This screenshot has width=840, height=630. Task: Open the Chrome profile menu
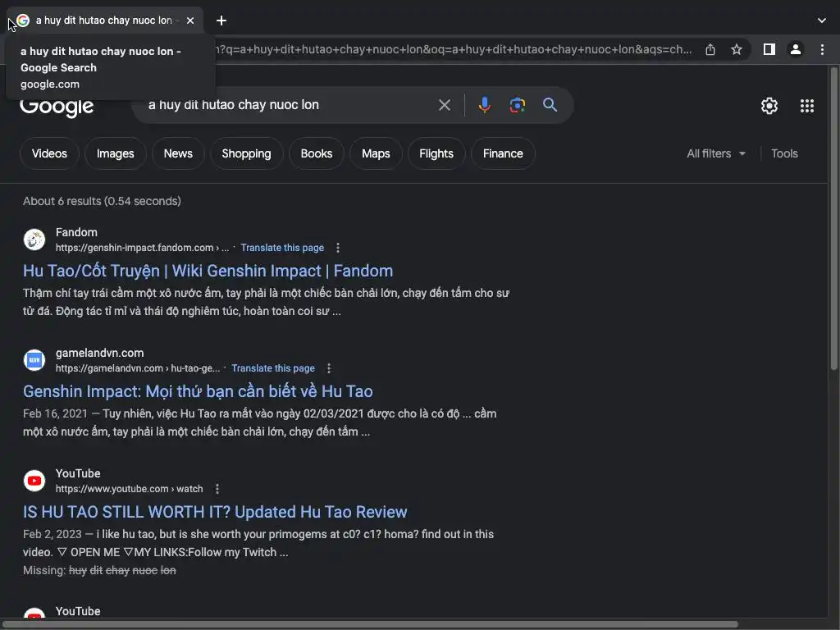click(x=796, y=49)
